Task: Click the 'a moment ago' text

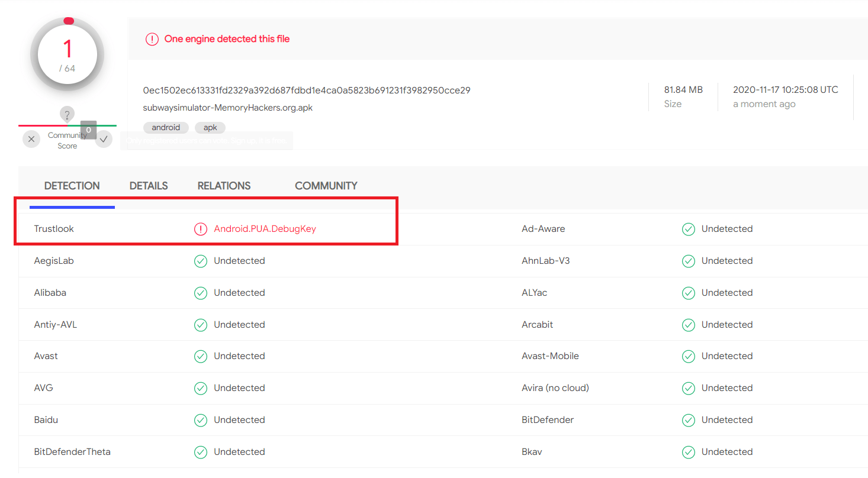Action: tap(764, 104)
